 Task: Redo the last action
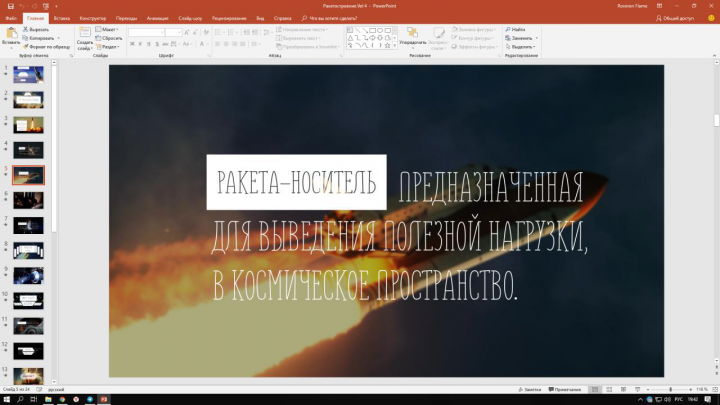pos(34,6)
